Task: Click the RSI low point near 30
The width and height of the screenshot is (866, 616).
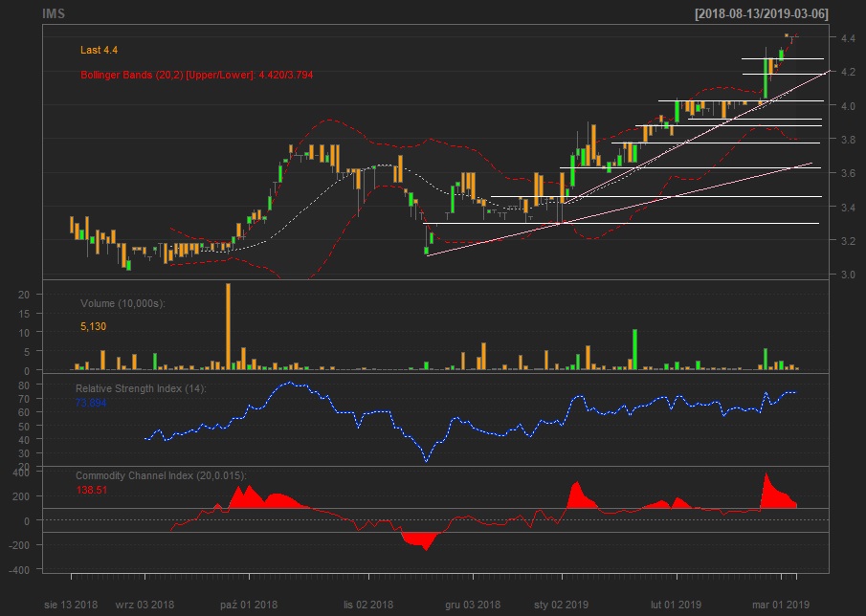Action: [x=427, y=461]
